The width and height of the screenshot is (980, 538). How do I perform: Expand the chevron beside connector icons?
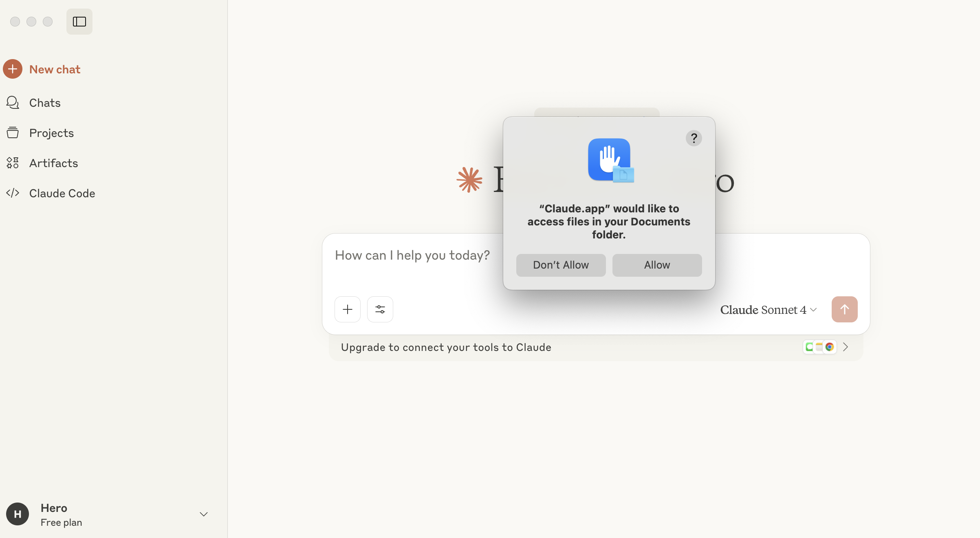point(846,347)
